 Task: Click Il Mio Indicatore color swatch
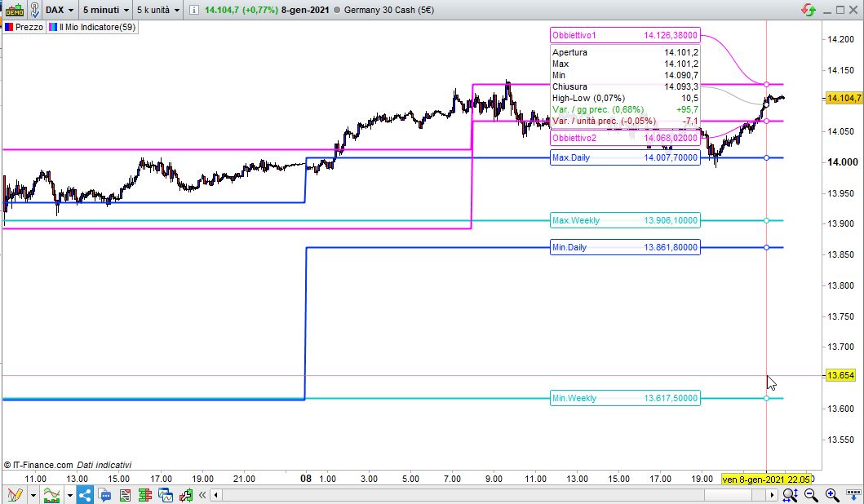coord(53,27)
